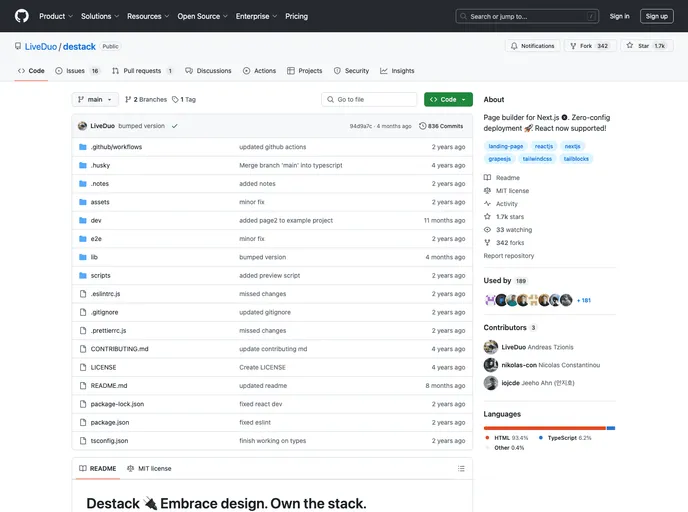Click the Sign in link

pos(619,16)
